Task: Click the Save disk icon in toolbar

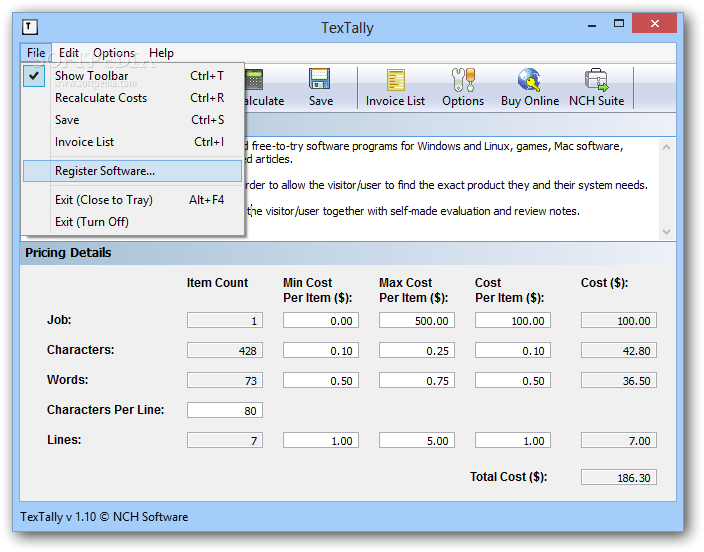Action: (320, 79)
